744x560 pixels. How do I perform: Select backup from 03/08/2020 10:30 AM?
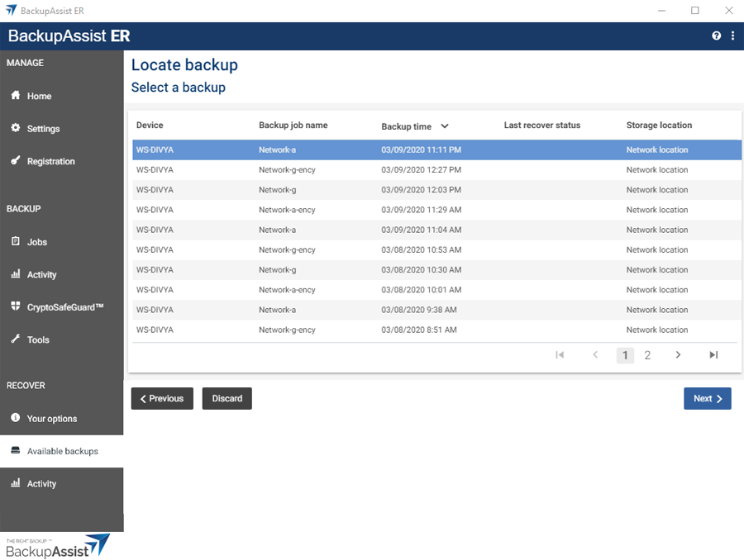[436, 270]
